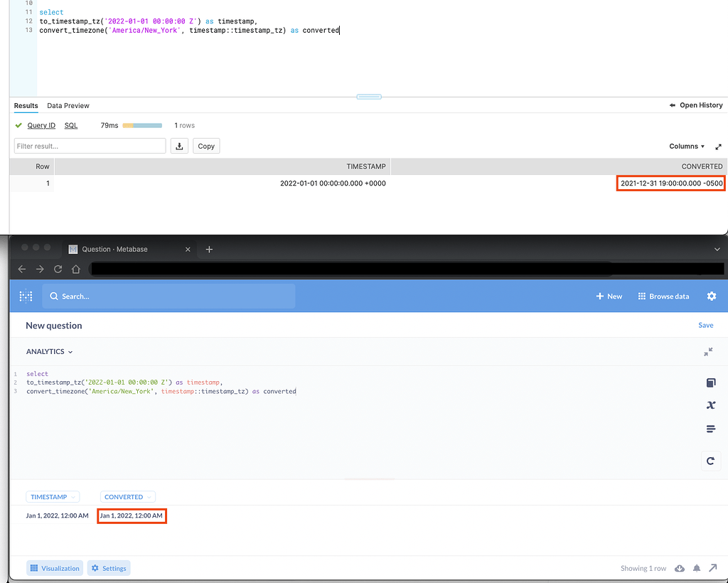Open the SQL snippets icon

pos(710,429)
